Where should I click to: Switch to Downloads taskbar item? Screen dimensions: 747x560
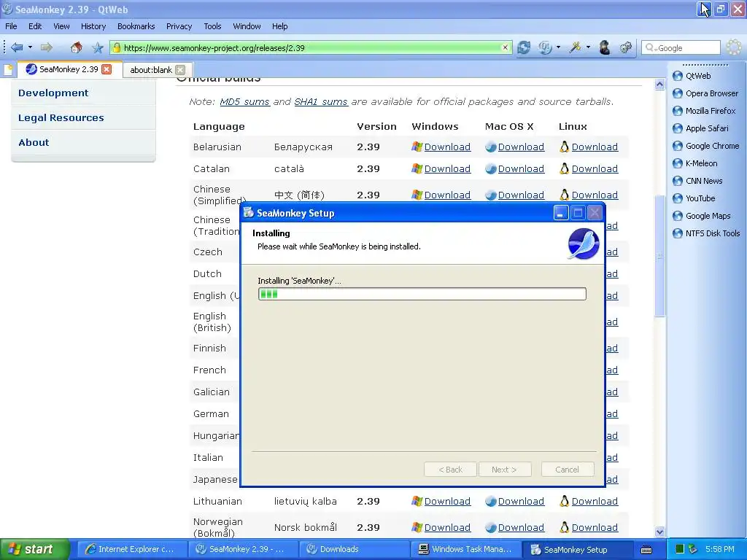coord(355,549)
